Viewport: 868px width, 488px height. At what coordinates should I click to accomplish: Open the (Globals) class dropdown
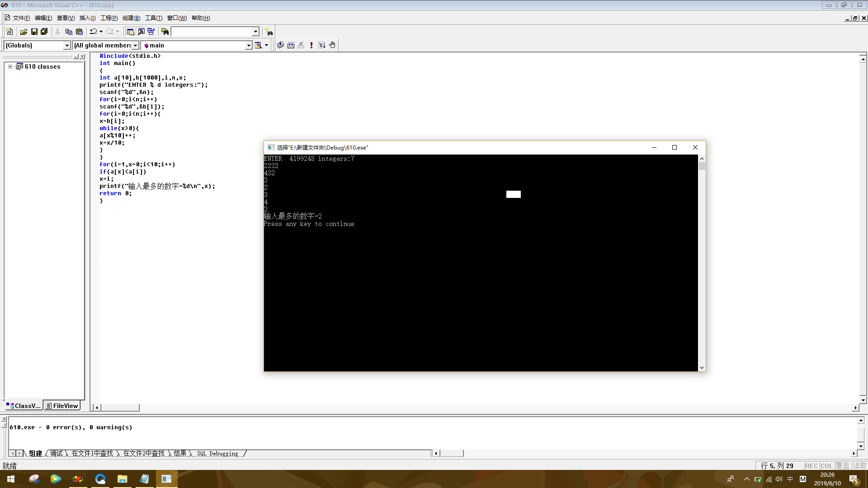point(67,45)
